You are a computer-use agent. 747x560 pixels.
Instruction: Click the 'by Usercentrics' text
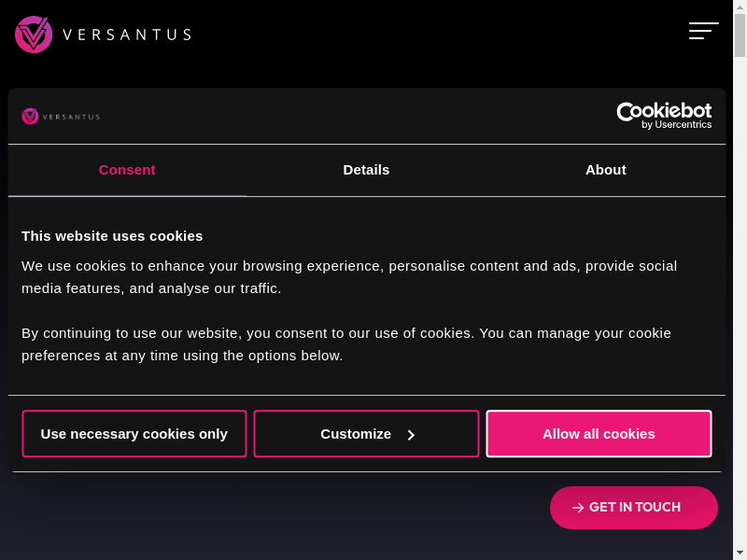[x=677, y=125]
